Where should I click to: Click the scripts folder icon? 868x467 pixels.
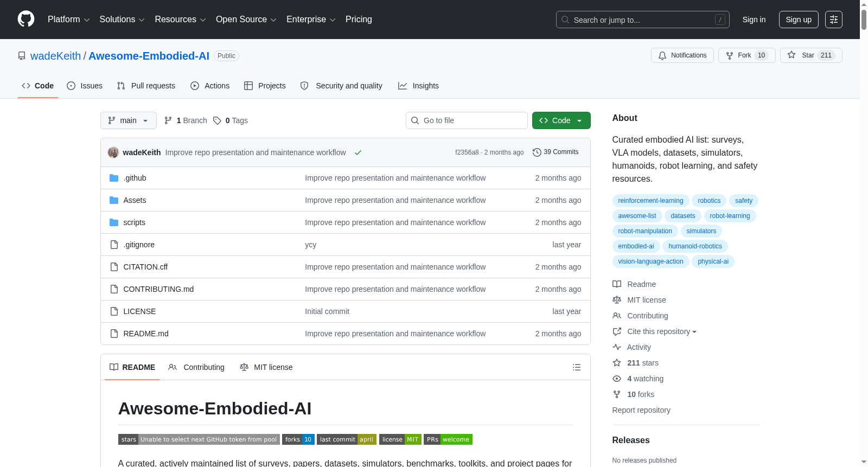pos(114,222)
